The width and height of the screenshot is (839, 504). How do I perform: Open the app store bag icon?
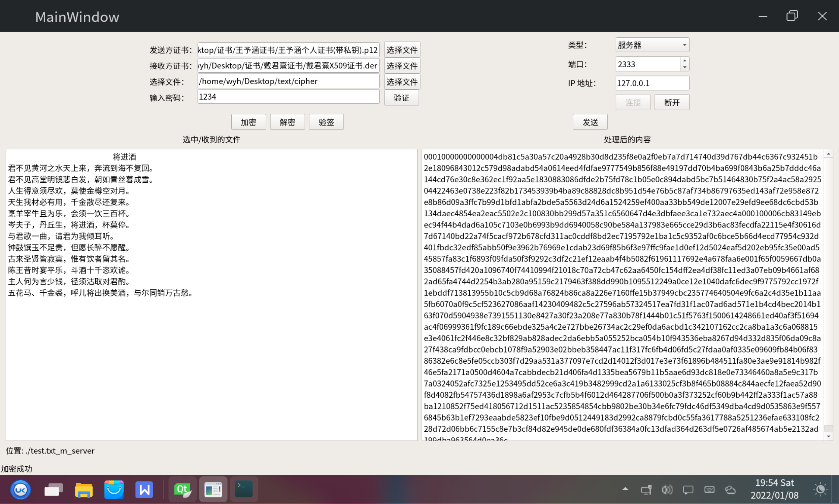(x=114, y=490)
